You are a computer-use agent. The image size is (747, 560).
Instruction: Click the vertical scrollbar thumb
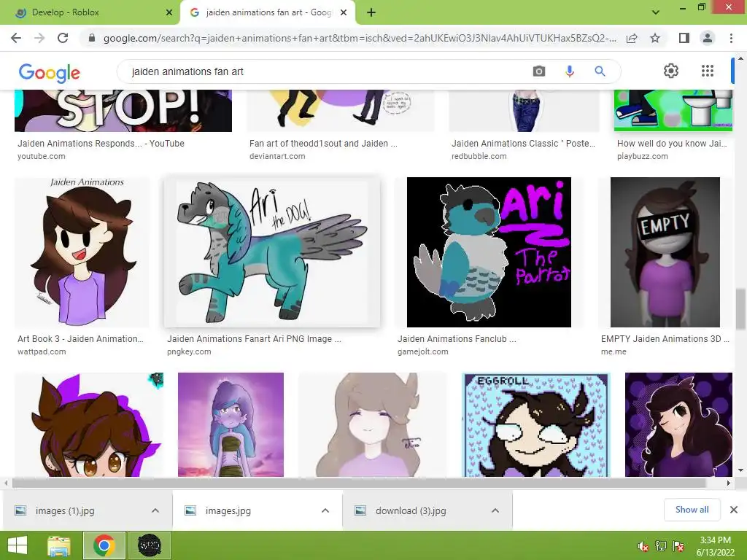pyautogui.click(x=740, y=308)
